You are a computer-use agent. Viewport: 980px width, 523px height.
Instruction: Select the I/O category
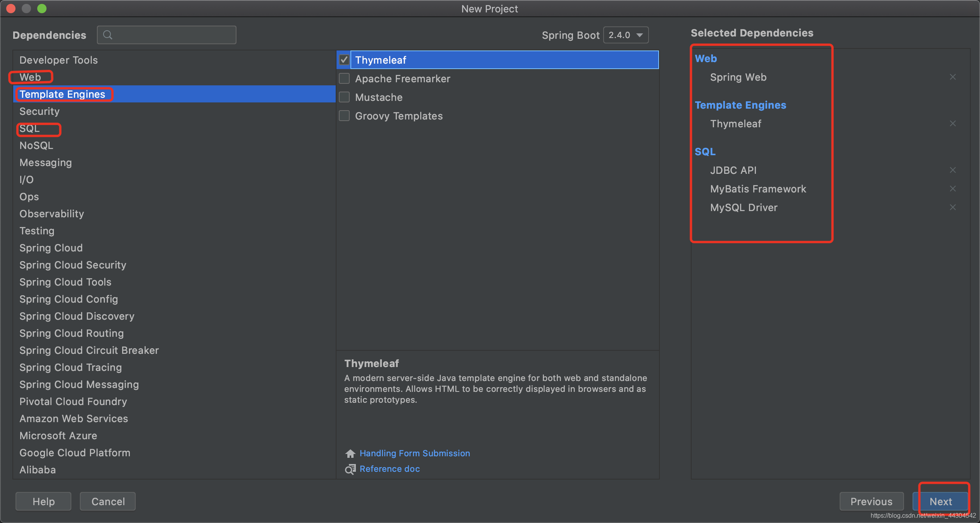tap(174, 179)
